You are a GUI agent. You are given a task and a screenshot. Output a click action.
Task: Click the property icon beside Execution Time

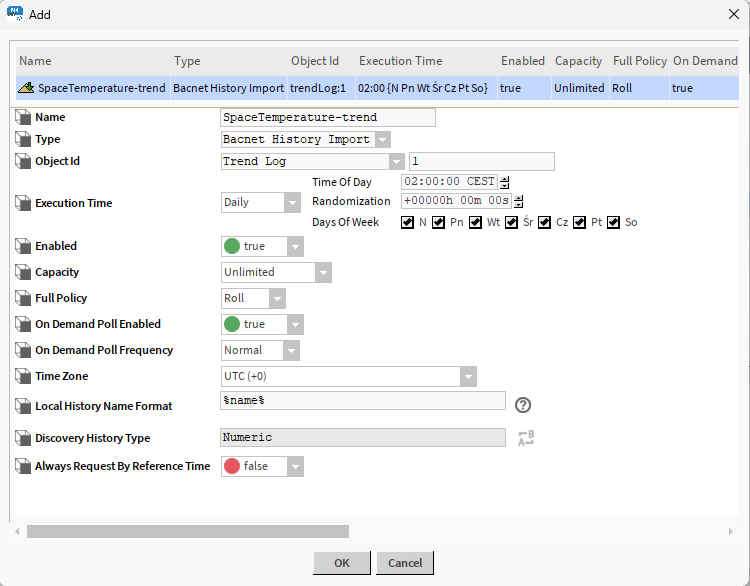point(24,203)
